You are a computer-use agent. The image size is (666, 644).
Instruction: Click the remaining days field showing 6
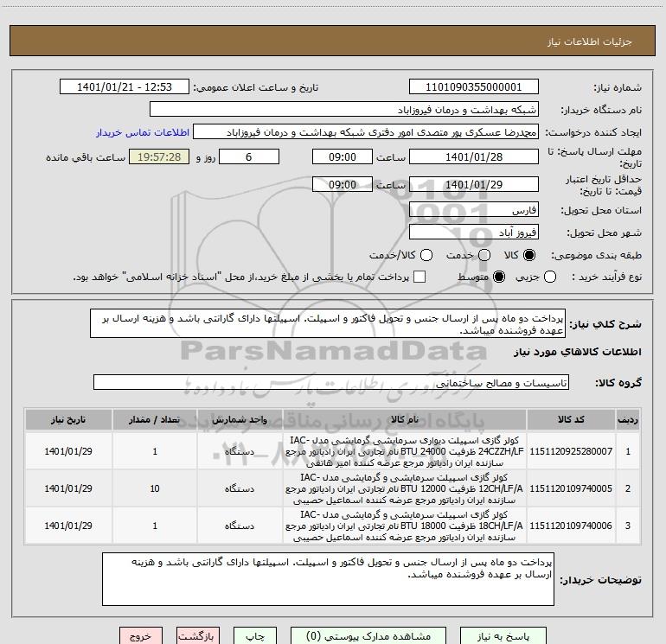click(249, 157)
